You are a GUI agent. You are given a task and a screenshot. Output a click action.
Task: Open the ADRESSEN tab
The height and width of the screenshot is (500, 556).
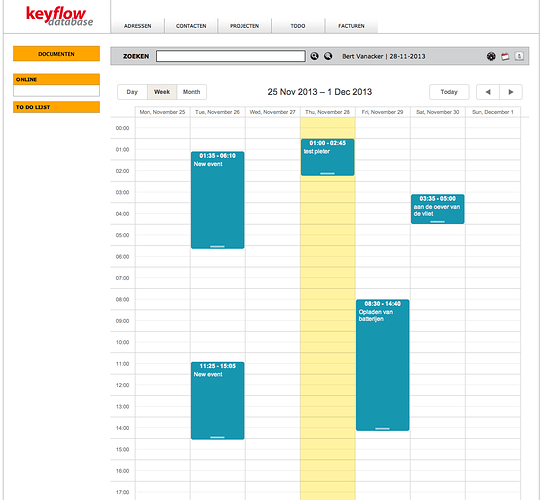[138, 26]
